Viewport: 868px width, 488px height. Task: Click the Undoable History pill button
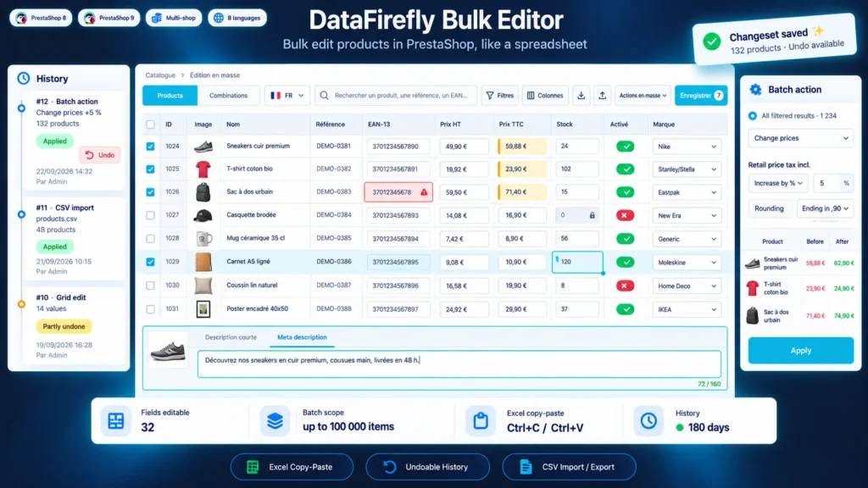tap(427, 467)
